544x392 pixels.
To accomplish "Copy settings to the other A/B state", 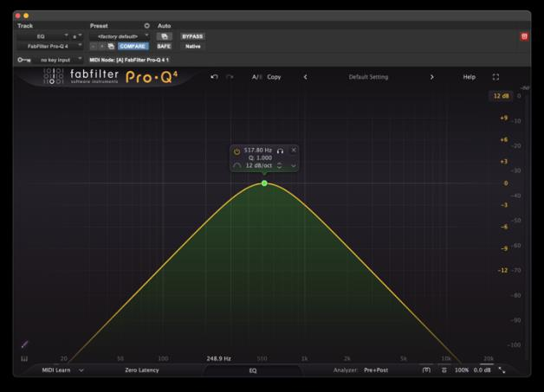I will click(274, 77).
